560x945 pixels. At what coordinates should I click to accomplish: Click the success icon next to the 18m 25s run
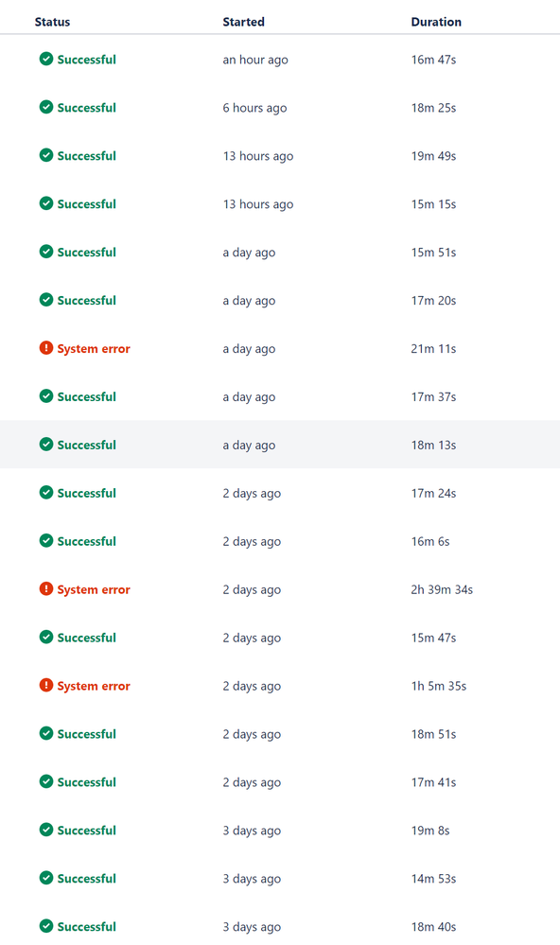[x=45, y=107]
